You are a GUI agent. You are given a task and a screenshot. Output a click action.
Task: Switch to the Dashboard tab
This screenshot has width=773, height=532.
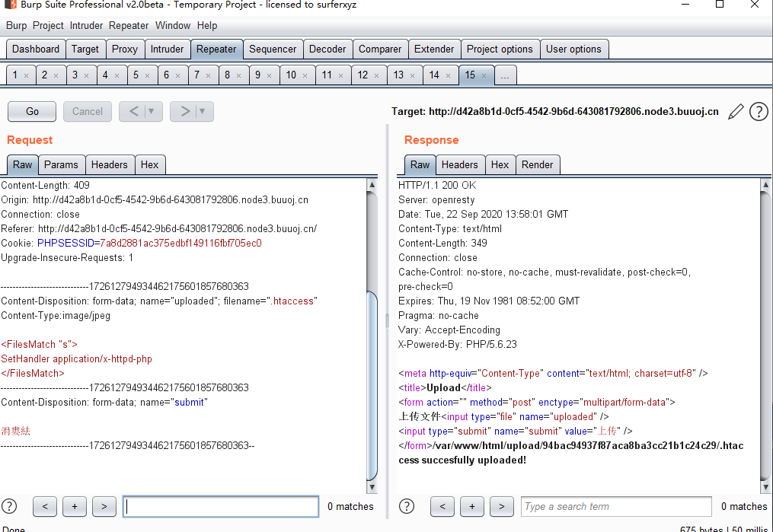coord(36,49)
